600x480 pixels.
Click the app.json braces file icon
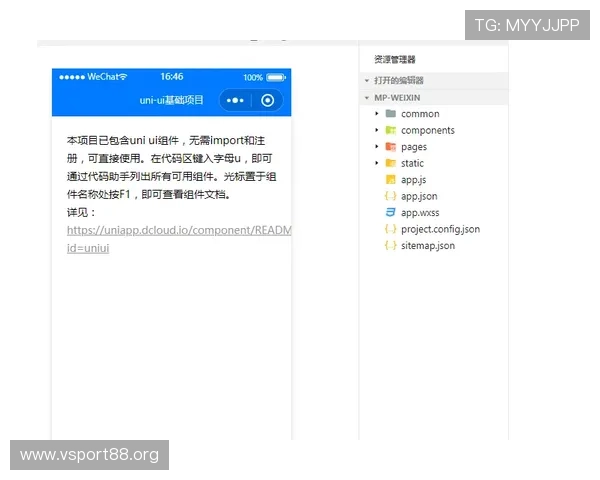pyautogui.click(x=391, y=196)
